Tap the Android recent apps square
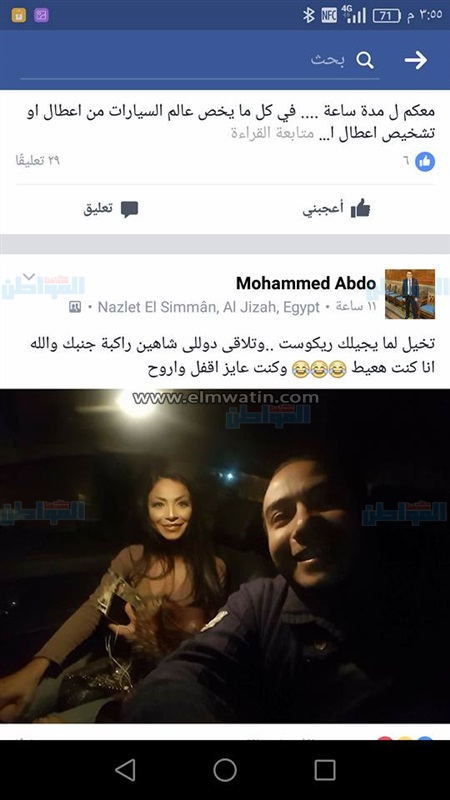Viewport: 450px width, 800px height. [325, 770]
